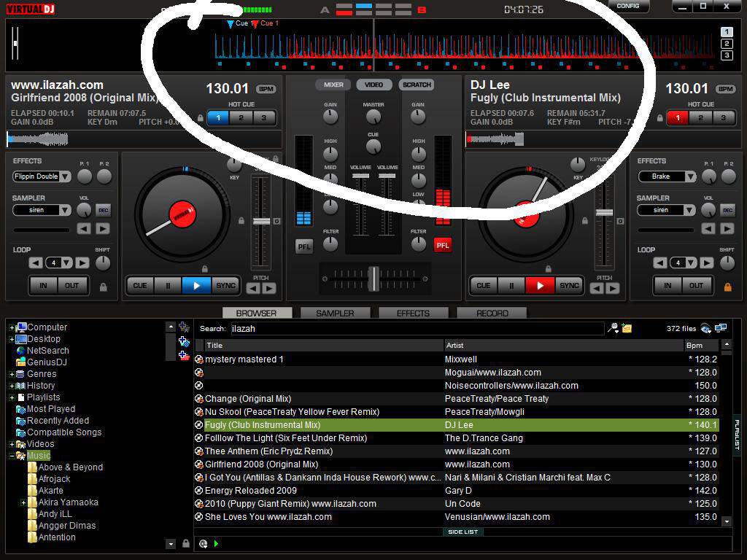Halve the loop on left deck
The height and width of the screenshot is (560, 747).
35,262
